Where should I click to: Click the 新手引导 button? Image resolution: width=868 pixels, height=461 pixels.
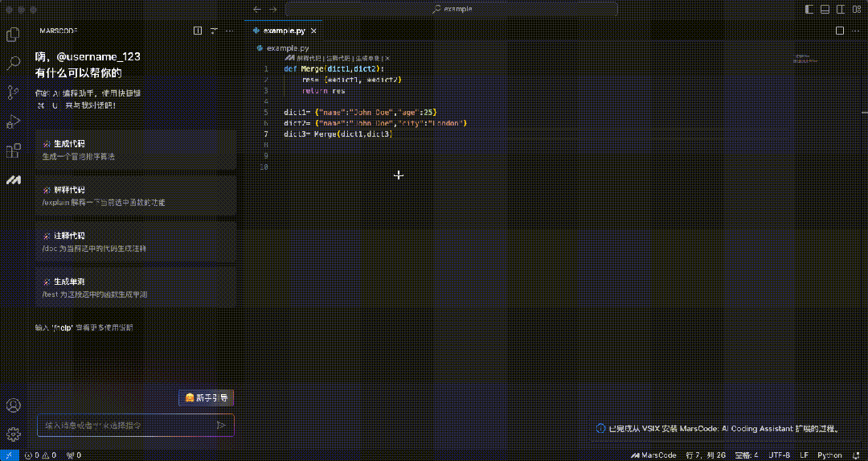click(207, 397)
